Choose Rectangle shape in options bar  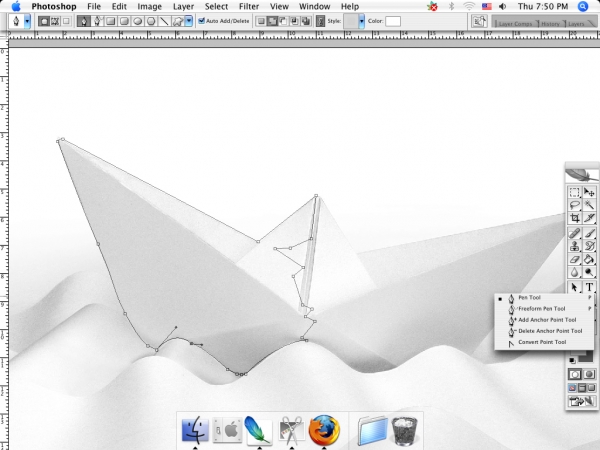111,21
